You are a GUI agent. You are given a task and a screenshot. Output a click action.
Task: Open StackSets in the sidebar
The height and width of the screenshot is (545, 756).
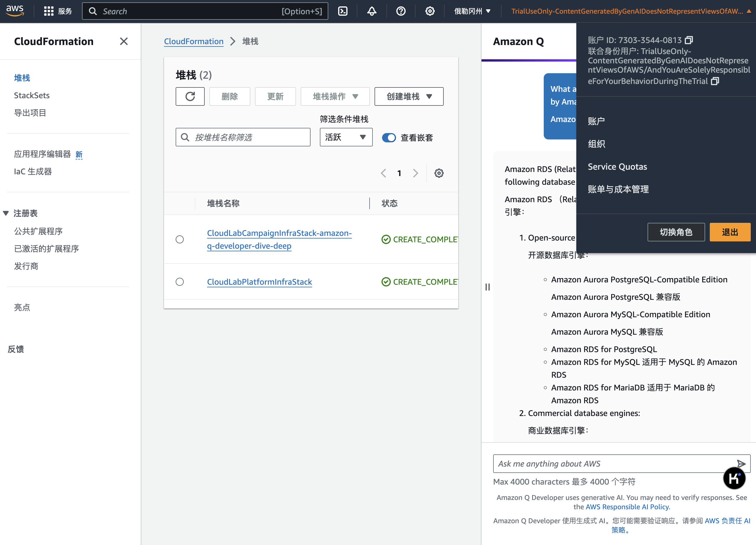tap(32, 96)
